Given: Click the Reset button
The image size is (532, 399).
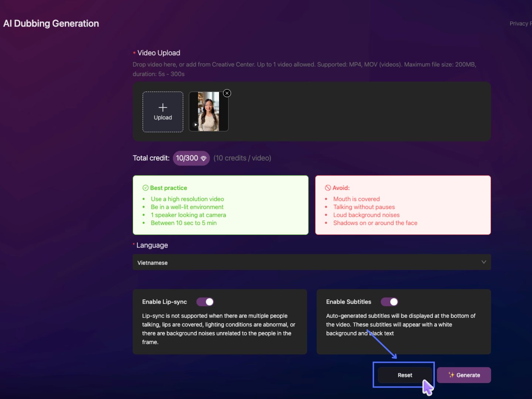Looking at the screenshot, I should (405, 375).
